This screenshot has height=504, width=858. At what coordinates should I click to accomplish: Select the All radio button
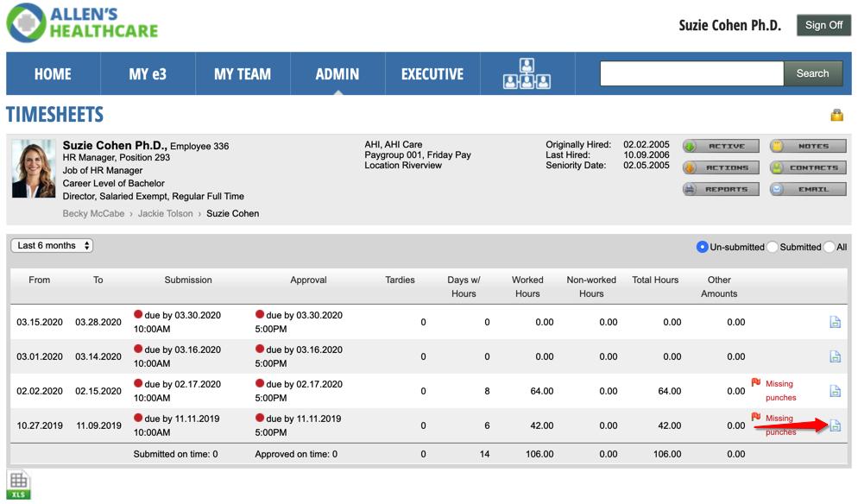(x=826, y=247)
